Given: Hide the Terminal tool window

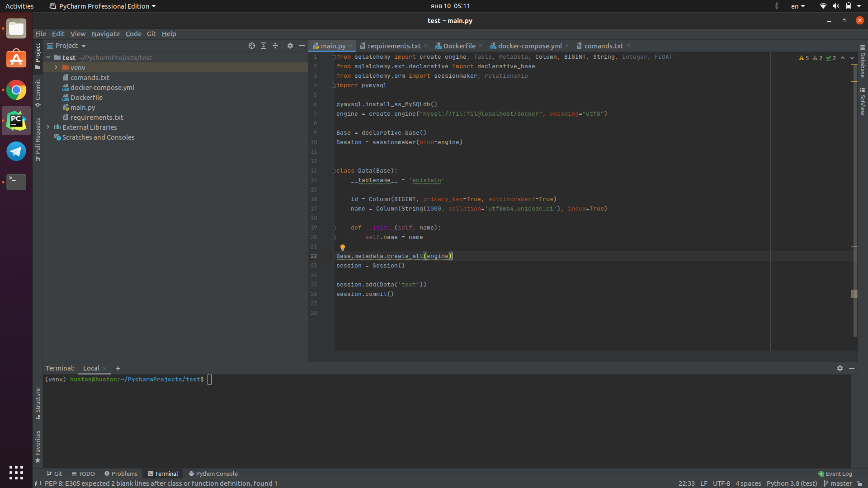Looking at the screenshot, I should pos(852,368).
